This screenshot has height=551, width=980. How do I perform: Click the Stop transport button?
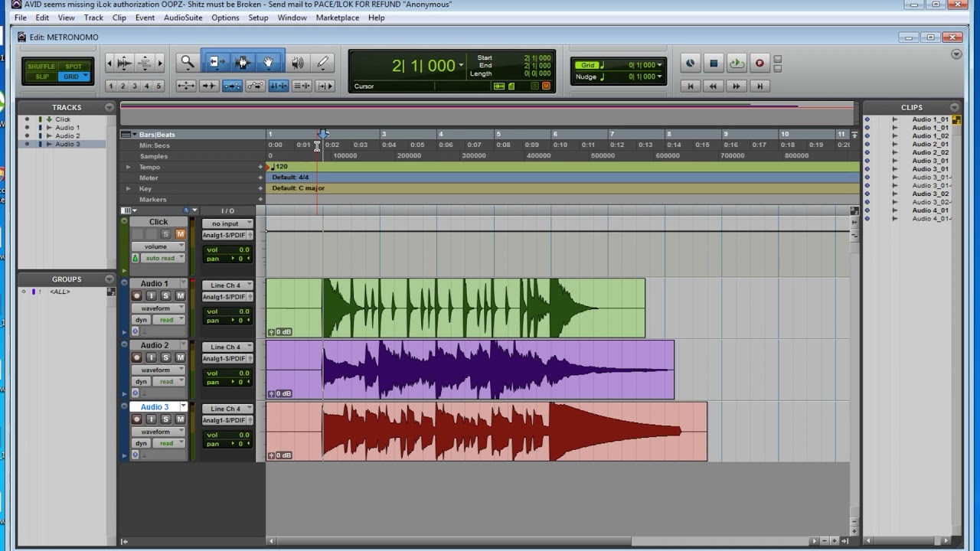click(x=714, y=64)
